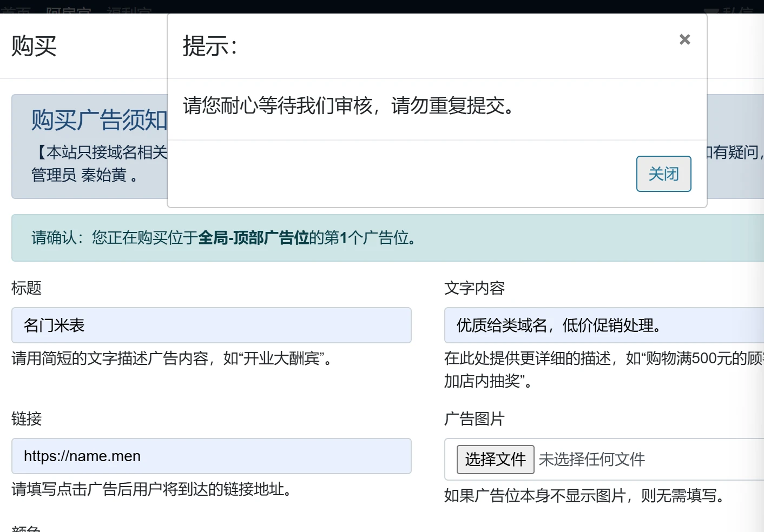Image resolution: width=764 pixels, height=532 pixels.
Task: Close the 提示 dialog with the × icon
Action: coord(684,39)
